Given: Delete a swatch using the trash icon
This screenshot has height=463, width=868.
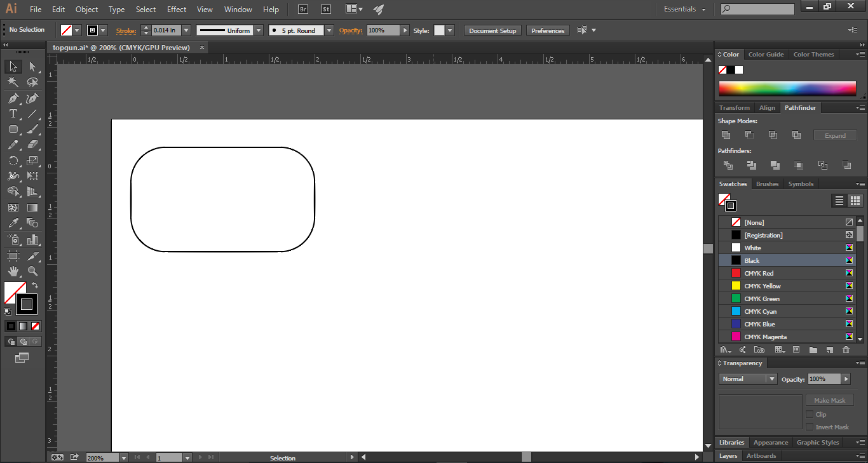Looking at the screenshot, I should (846, 349).
